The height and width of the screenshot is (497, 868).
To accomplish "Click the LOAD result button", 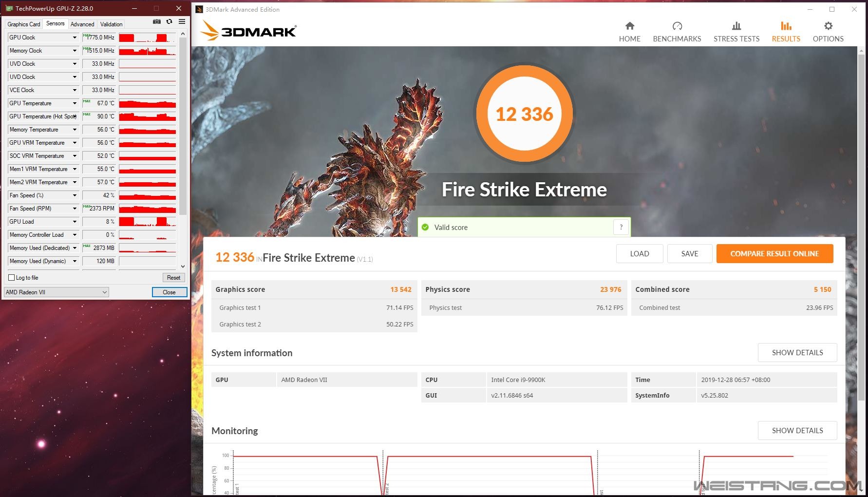I will [640, 254].
